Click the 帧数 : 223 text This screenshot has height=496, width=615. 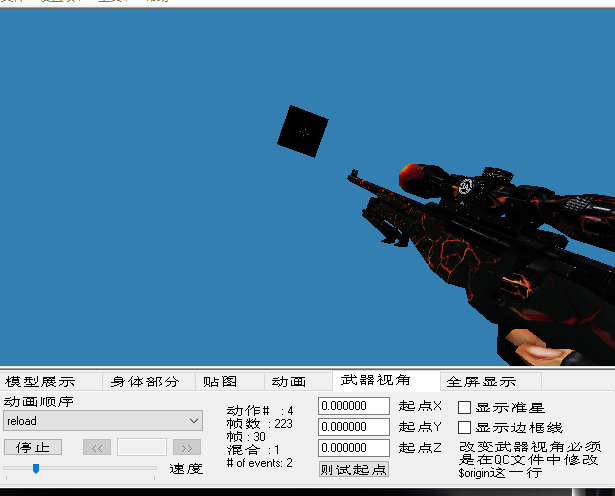coord(259,424)
